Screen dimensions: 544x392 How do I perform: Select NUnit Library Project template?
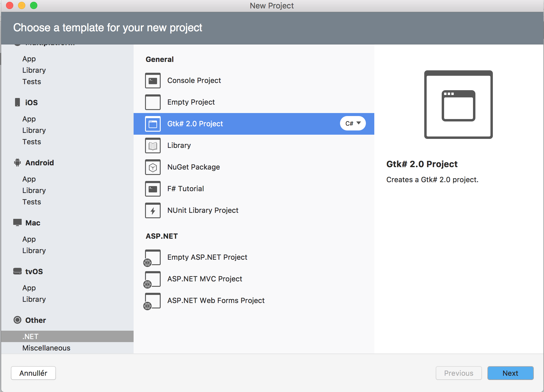point(254,210)
